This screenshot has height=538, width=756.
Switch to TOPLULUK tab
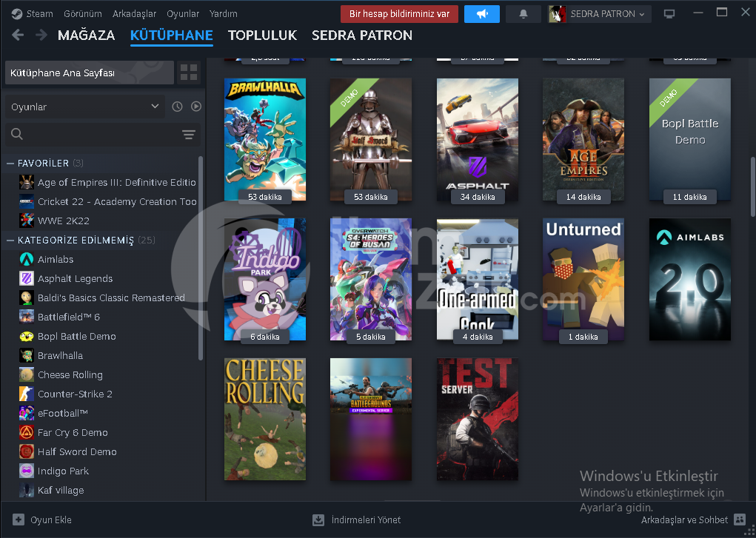coord(262,36)
